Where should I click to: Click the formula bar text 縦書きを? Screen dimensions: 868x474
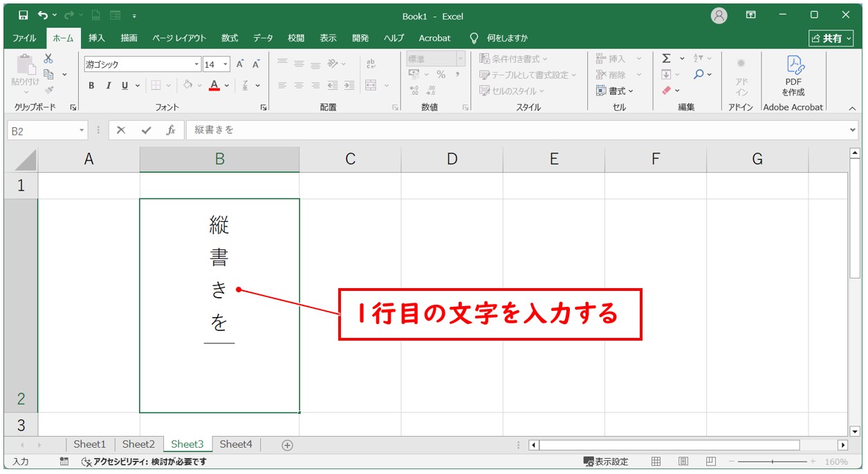pyautogui.click(x=214, y=130)
